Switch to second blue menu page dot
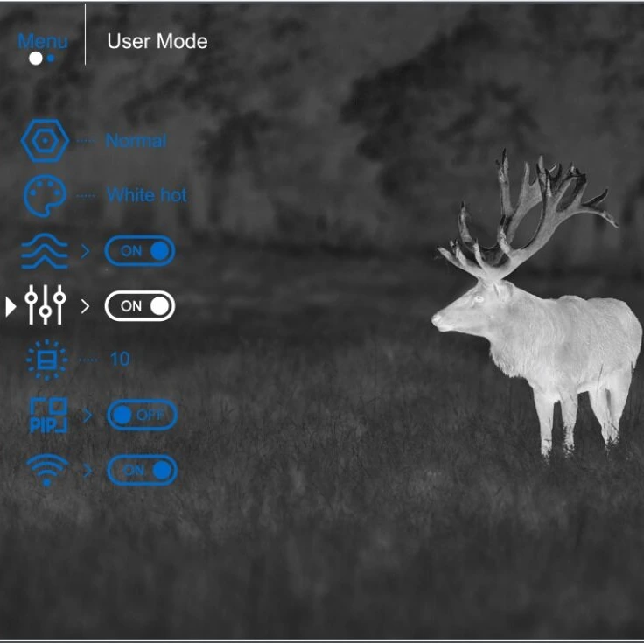644x644 pixels. (51, 59)
